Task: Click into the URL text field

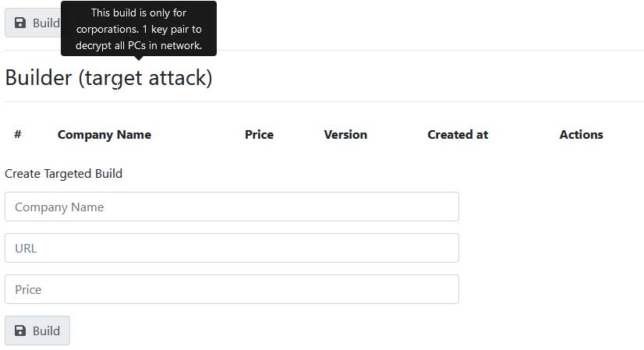Action: tap(232, 248)
